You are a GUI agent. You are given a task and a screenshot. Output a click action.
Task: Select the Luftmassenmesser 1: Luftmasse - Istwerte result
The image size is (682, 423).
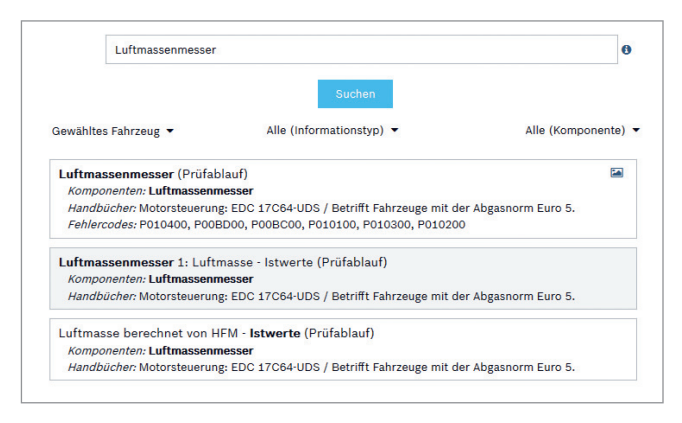click(x=222, y=262)
